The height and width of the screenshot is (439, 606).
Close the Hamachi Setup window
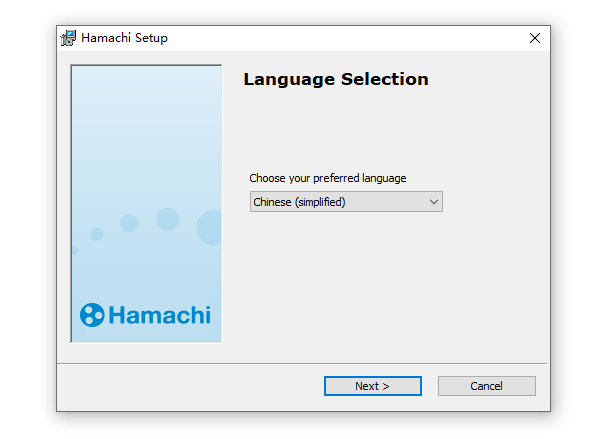pyautogui.click(x=534, y=38)
